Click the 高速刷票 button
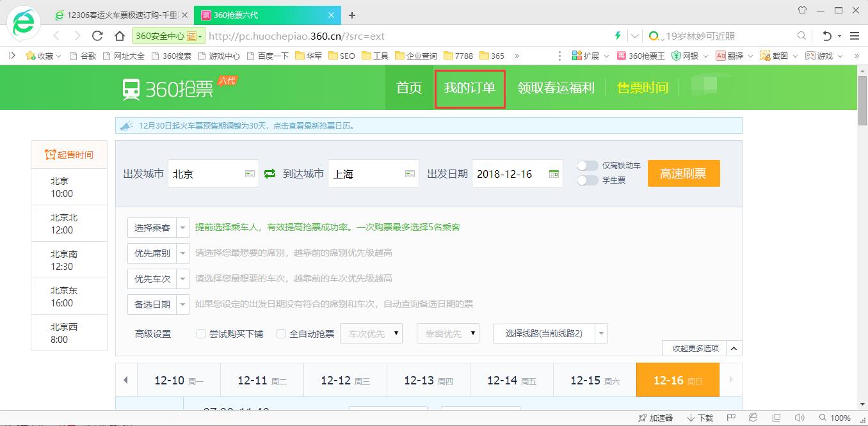 click(x=683, y=173)
